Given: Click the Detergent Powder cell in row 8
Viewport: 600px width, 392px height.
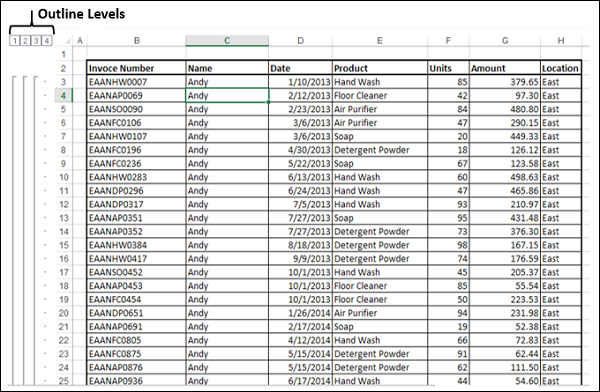Looking at the screenshot, I should click(x=380, y=150).
